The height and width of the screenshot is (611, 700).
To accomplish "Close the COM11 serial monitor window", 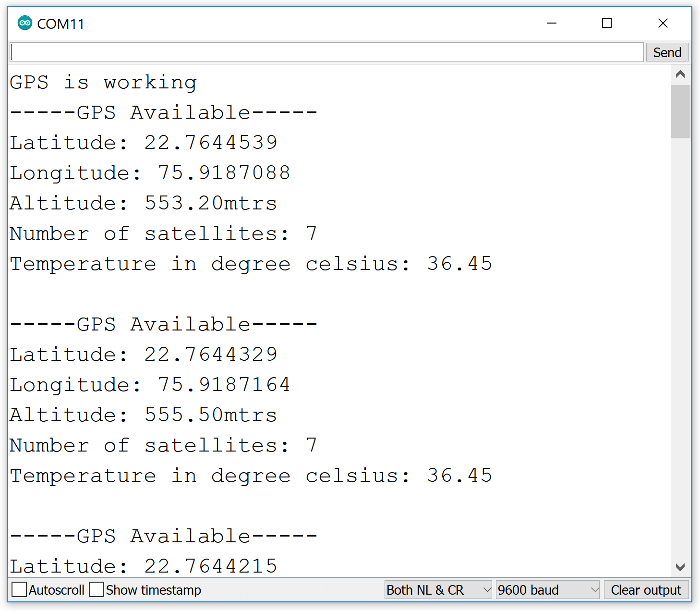I will [x=663, y=23].
